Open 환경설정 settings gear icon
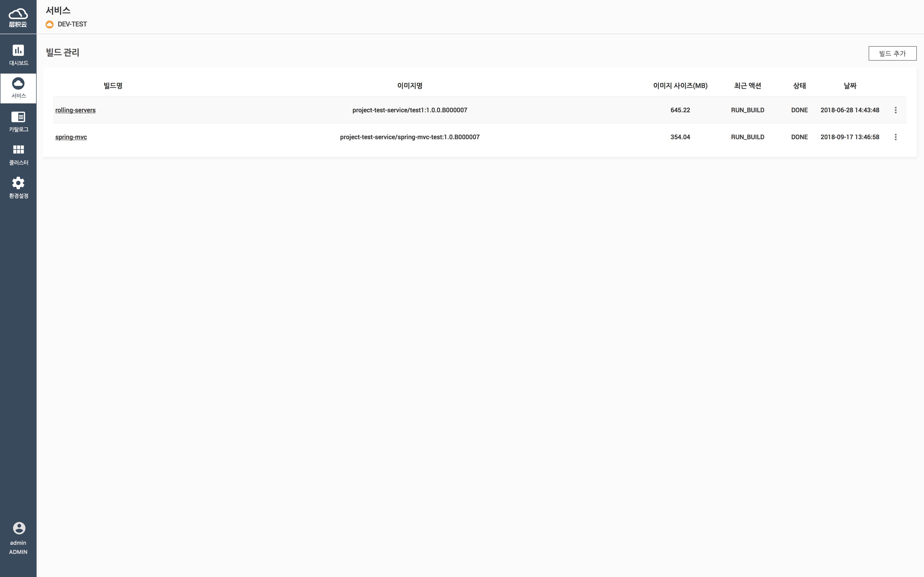This screenshot has width=924, height=577. (x=18, y=183)
